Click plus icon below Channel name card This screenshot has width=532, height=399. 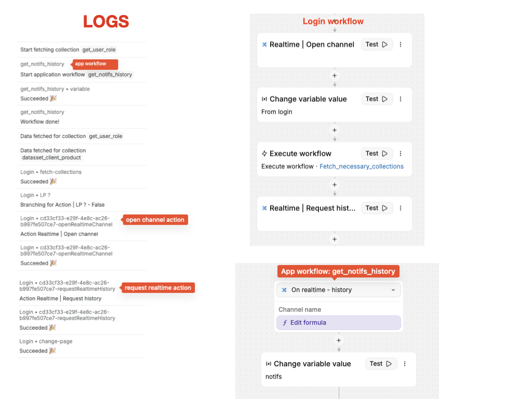339,341
